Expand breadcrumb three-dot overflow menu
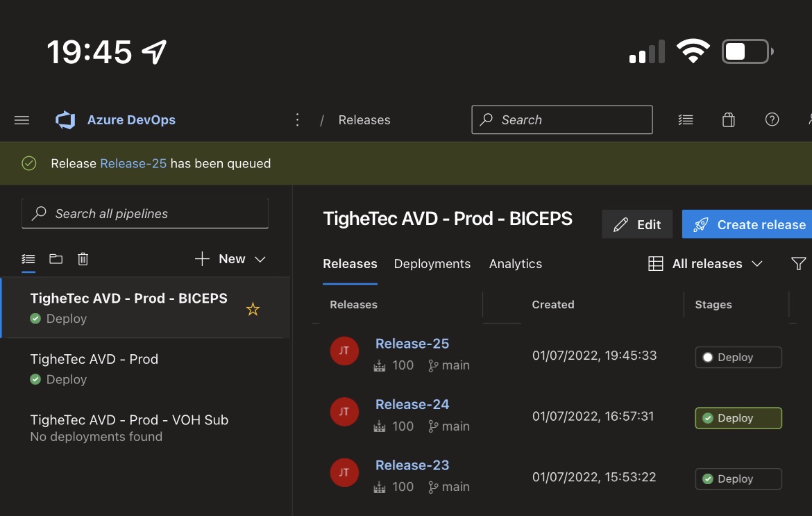The width and height of the screenshot is (812, 516). point(297,120)
